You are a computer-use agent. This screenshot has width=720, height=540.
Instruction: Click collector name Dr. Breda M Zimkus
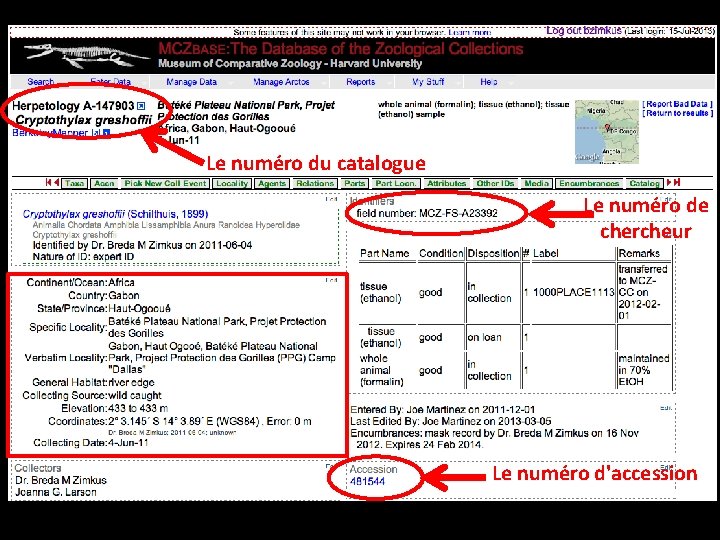tap(61, 480)
